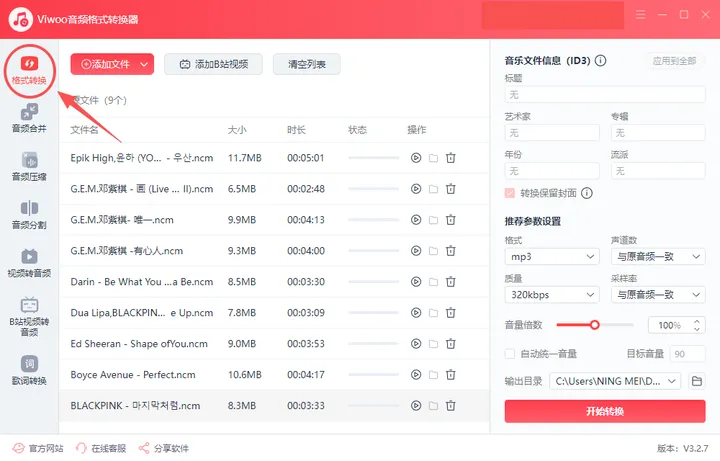Open folder for Epik High 우산.ncm

433,158
